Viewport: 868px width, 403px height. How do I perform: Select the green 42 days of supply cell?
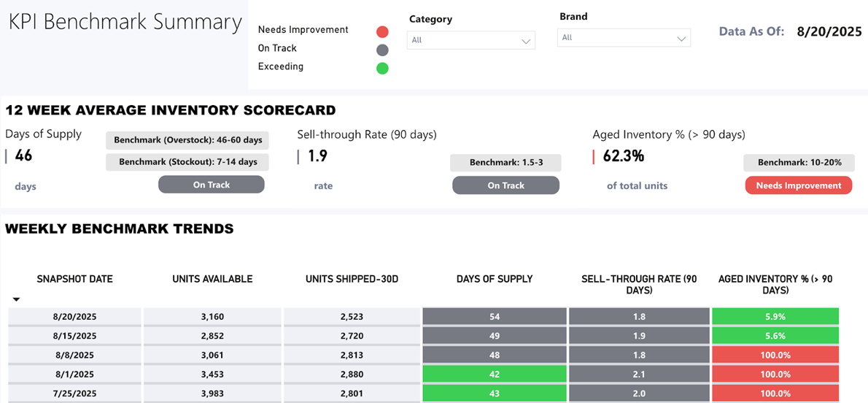495,374
